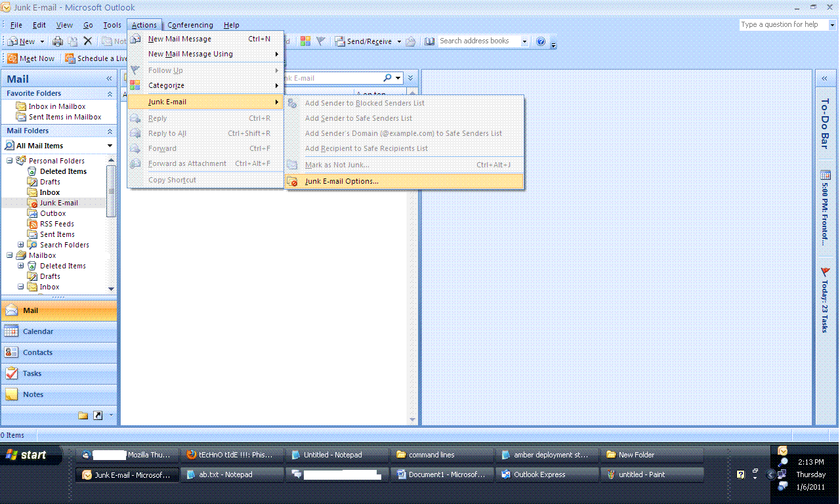Switch to Contacts in navigation pane
This screenshot has height=504, width=840.
point(59,352)
